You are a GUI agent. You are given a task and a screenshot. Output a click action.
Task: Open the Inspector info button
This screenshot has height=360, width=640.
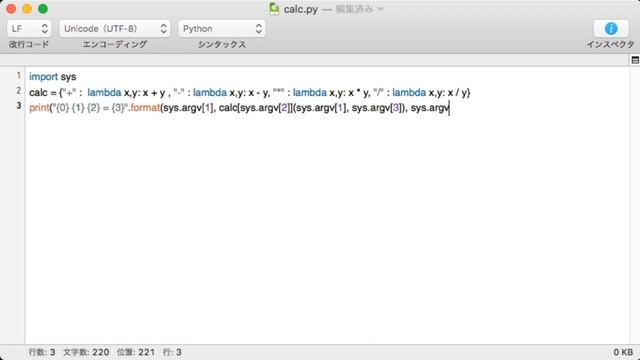[x=611, y=29]
